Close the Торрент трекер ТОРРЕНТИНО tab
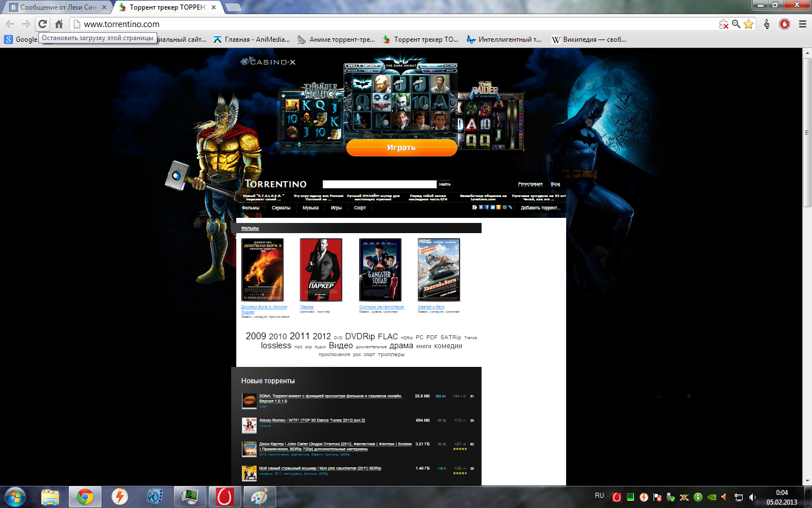This screenshot has height=508, width=812. click(214, 7)
